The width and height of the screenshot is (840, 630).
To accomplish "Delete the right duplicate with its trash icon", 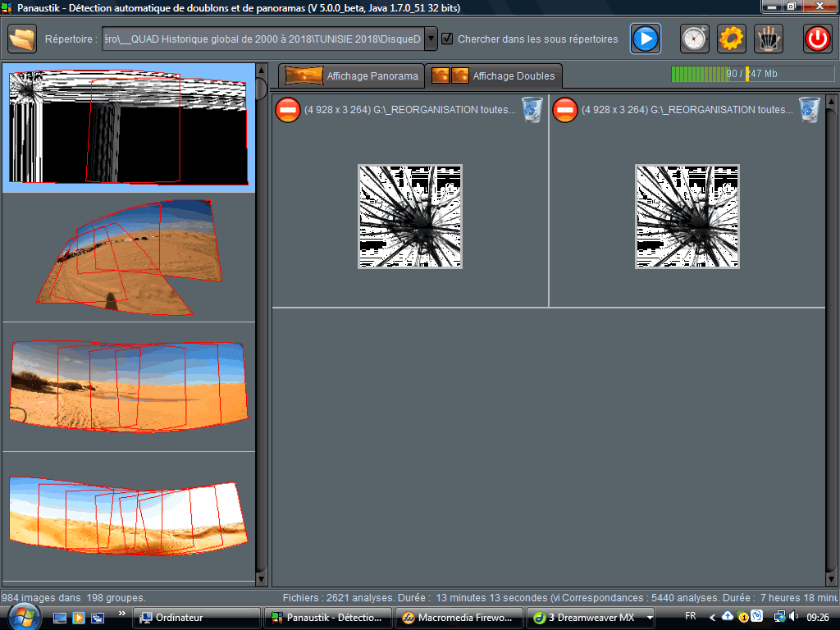I will click(x=810, y=109).
